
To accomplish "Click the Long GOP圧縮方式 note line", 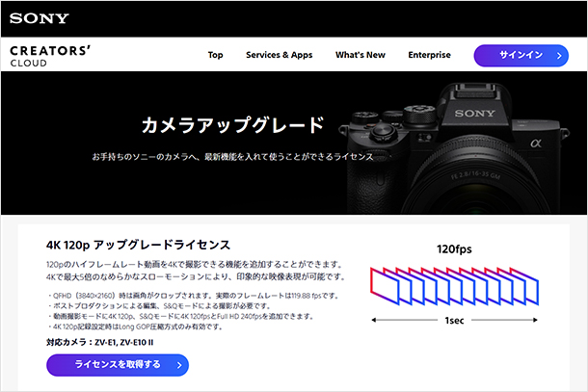I will tap(136, 327).
